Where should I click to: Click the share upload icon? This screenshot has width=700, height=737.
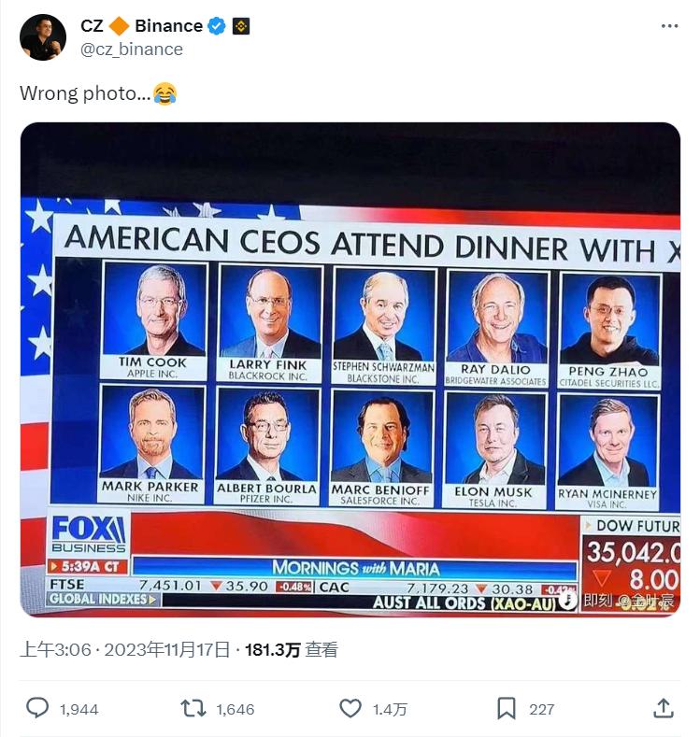click(x=663, y=709)
